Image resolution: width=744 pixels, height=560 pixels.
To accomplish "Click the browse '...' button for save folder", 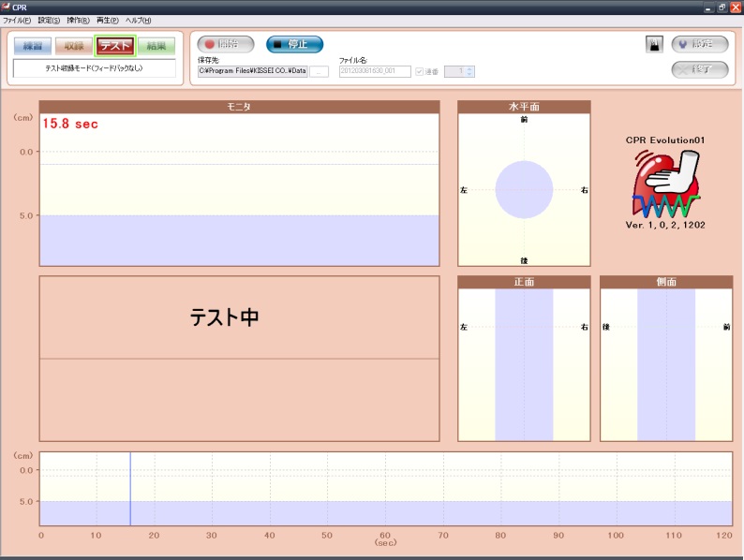I will [x=320, y=71].
